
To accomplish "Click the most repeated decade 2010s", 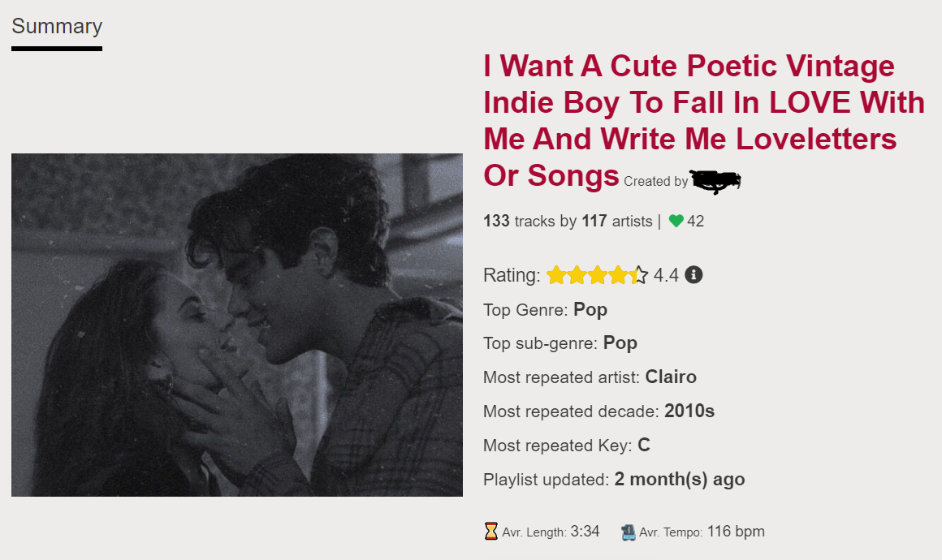I will tap(689, 411).
